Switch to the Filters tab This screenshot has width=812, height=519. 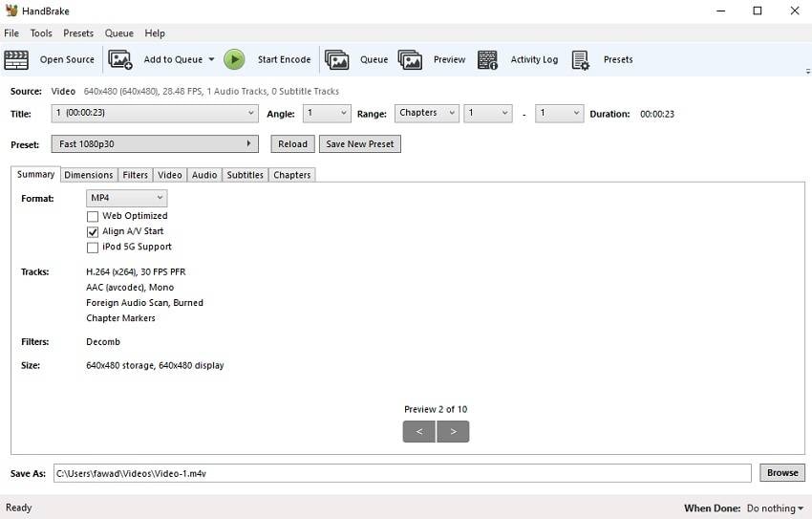coord(135,175)
